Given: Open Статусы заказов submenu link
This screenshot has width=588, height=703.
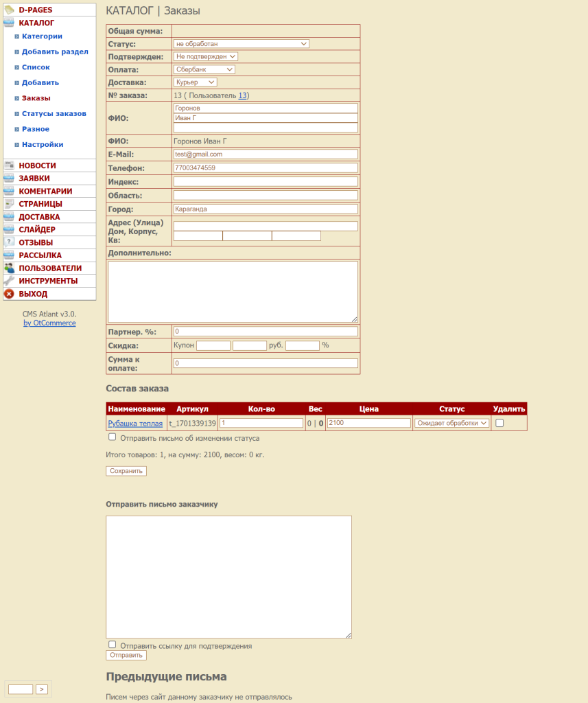Looking at the screenshot, I should 54,114.
